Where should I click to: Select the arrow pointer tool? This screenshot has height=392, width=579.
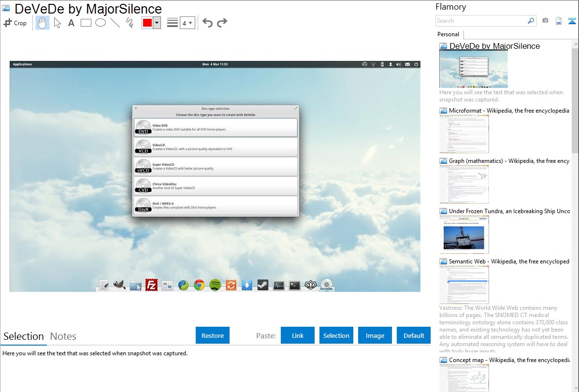click(x=57, y=23)
